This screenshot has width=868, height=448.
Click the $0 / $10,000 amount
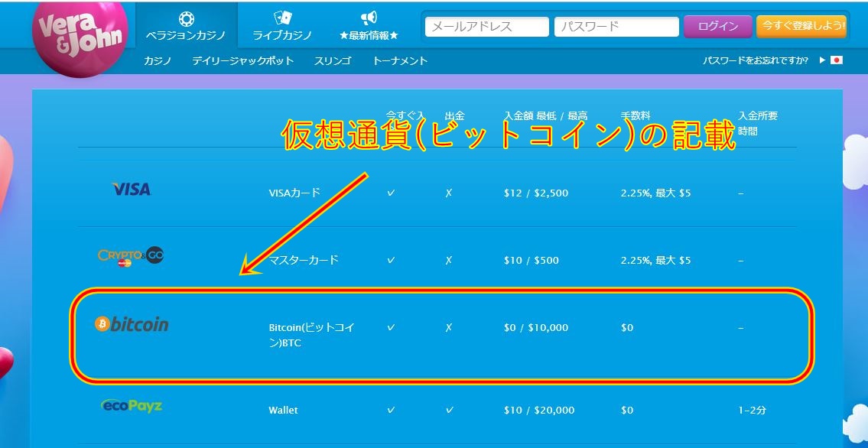[x=536, y=327]
